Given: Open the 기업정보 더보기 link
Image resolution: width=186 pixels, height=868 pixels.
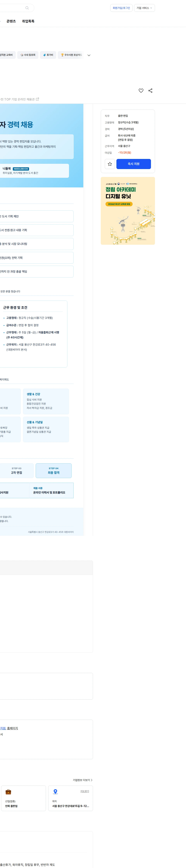Looking at the screenshot, I should 83,780.
